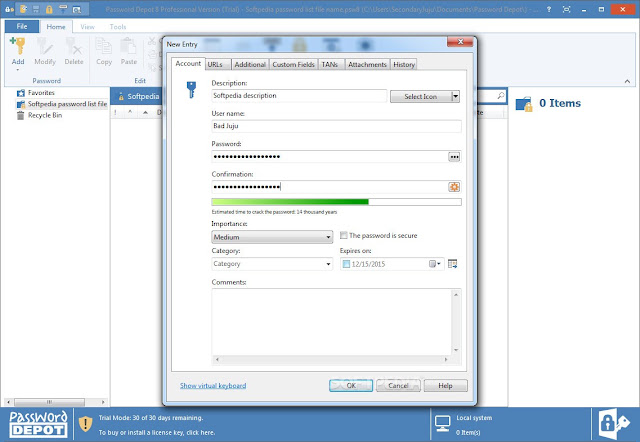Click the save disk icon in title toolbar
640x442 pixels.
click(36, 9)
